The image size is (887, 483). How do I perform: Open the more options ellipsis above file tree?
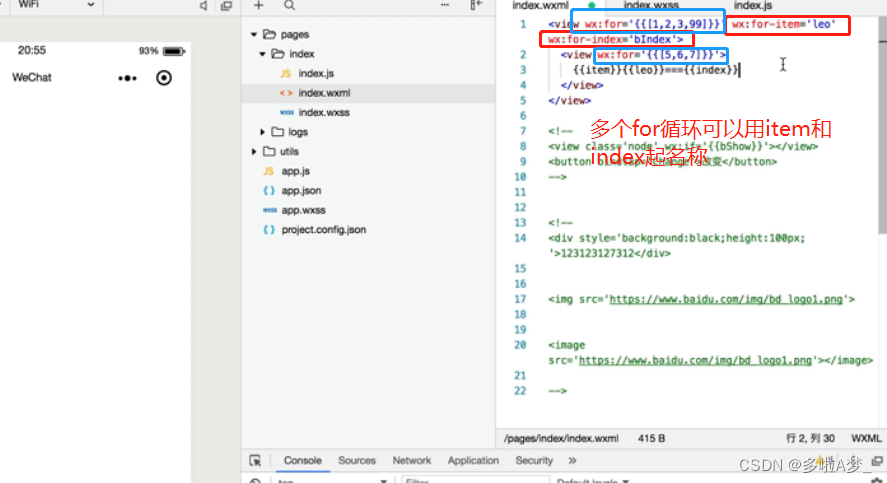(445, 5)
